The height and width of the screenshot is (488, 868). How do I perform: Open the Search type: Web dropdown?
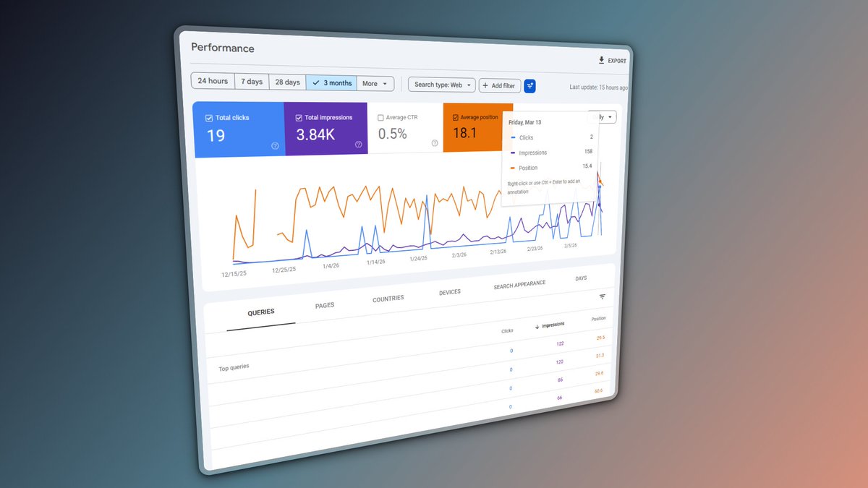(441, 85)
